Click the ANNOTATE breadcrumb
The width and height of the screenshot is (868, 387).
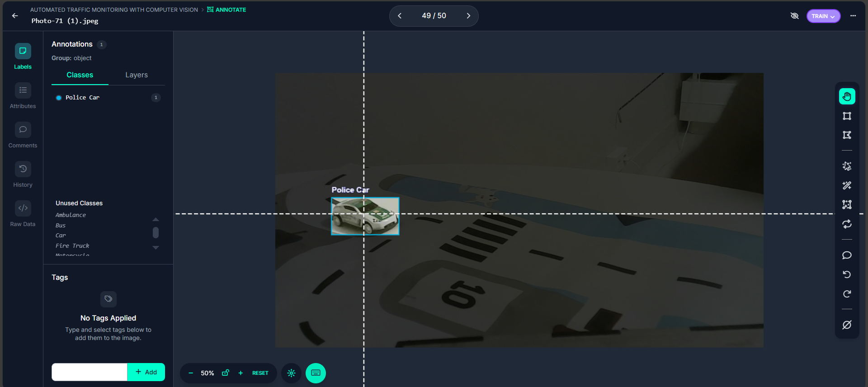226,9
